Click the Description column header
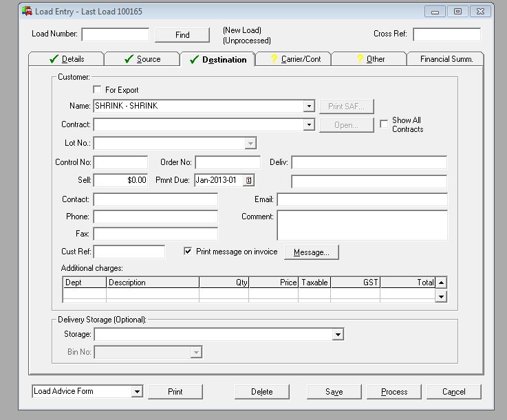This screenshot has height=420, width=507. point(153,283)
